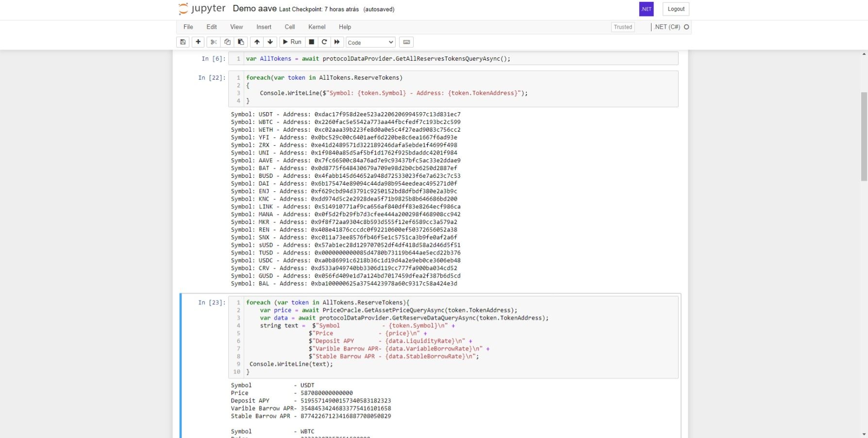Restart kernel and run all cells
Viewport: 868px width, 438px height.
337,42
